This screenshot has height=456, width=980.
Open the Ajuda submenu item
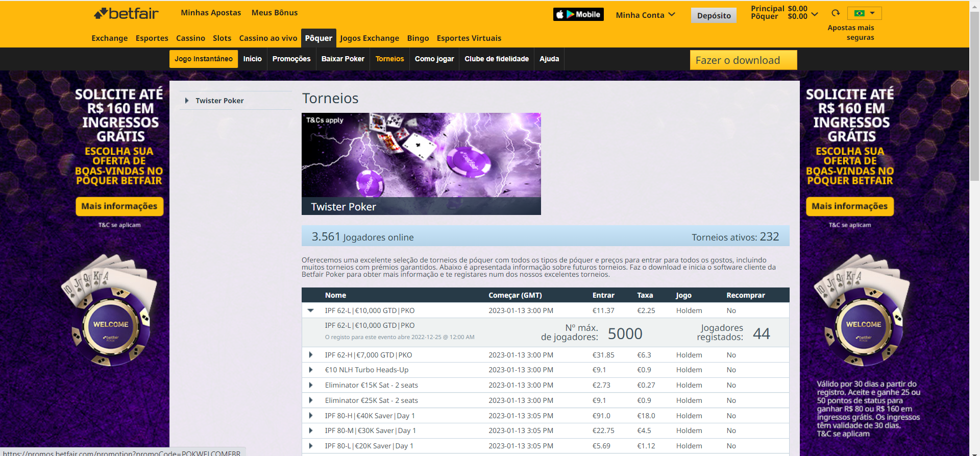click(549, 59)
